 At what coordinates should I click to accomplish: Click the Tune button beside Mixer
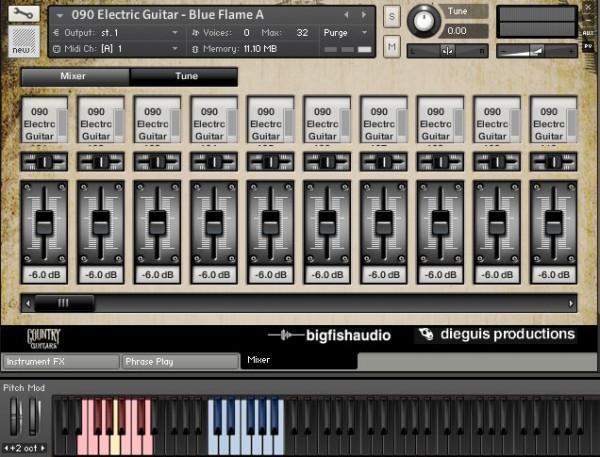(x=185, y=76)
